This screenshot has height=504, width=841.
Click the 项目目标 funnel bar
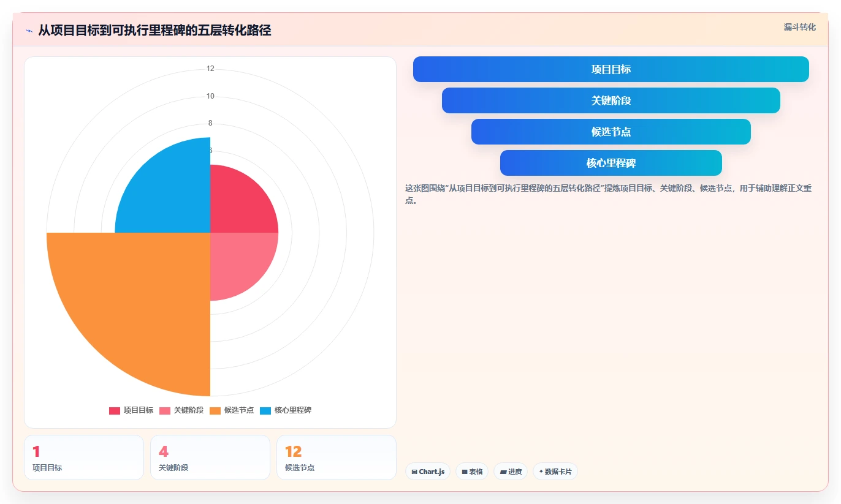[x=611, y=69]
